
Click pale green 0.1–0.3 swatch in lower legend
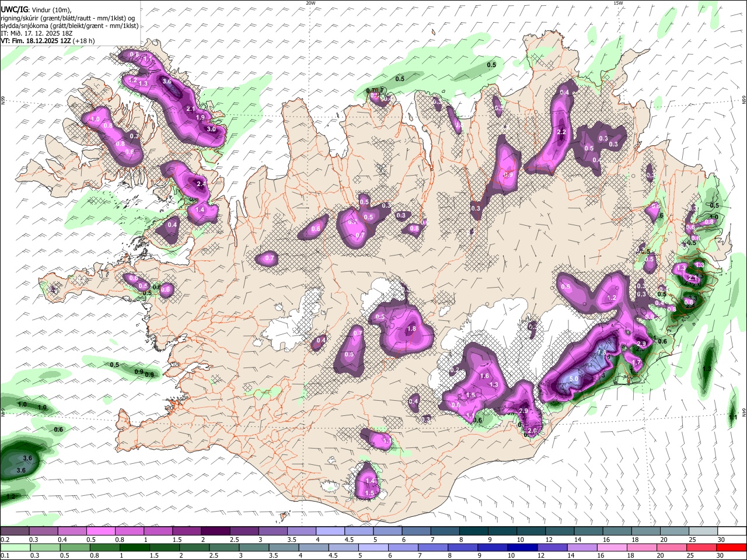coord(15,548)
